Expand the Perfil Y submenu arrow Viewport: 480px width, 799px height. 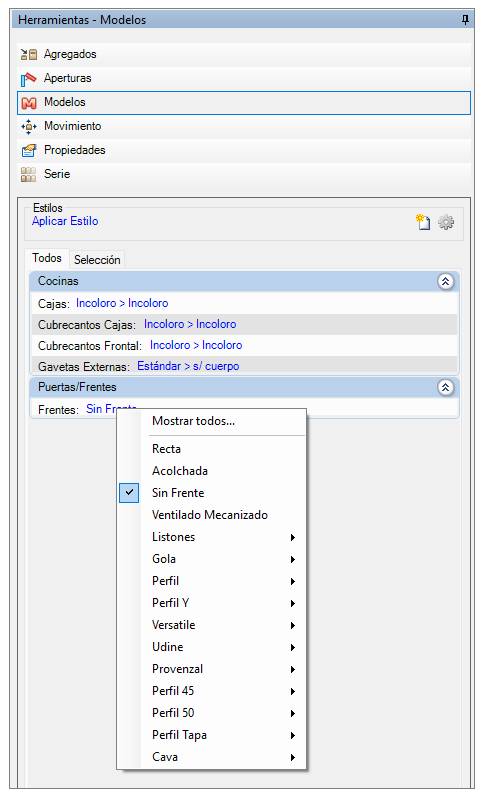pyautogui.click(x=293, y=603)
